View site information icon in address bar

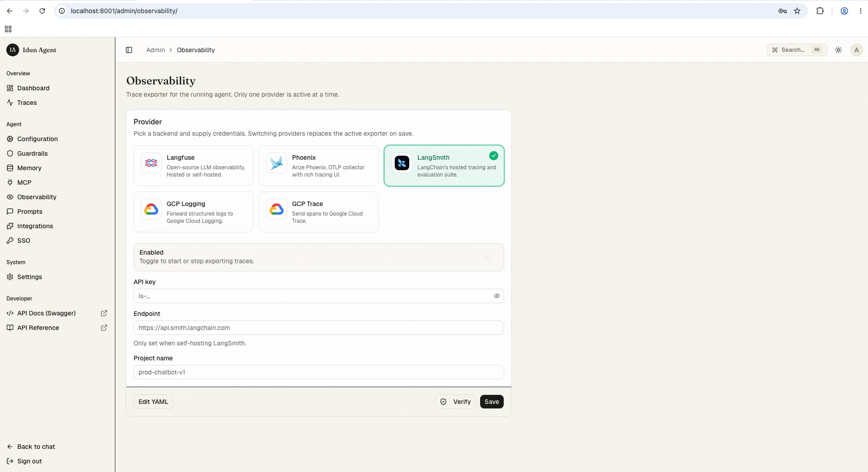[x=62, y=11]
